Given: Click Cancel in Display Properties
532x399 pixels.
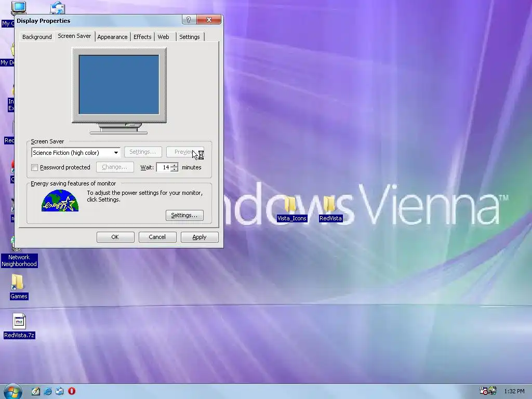Looking at the screenshot, I should pyautogui.click(x=157, y=237).
